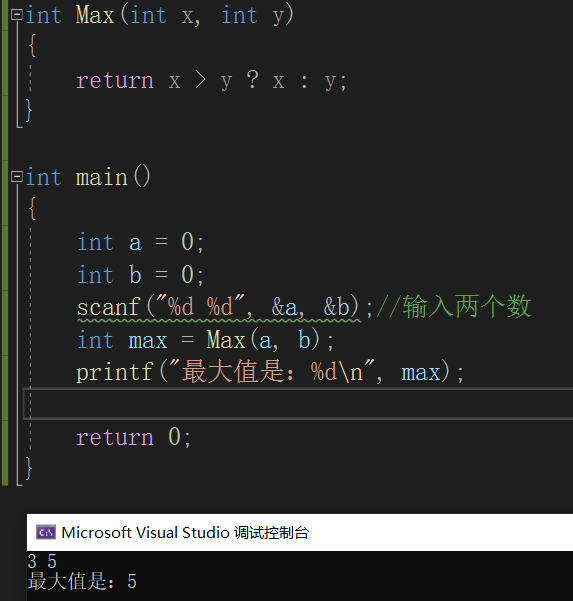Click the 'return 0;' statement

133,437
